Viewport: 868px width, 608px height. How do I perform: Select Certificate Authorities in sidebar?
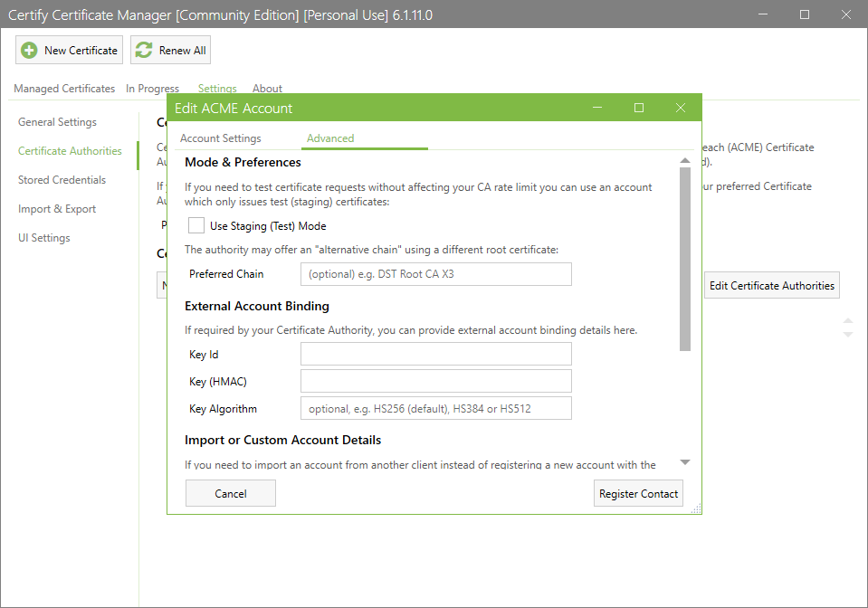(70, 151)
